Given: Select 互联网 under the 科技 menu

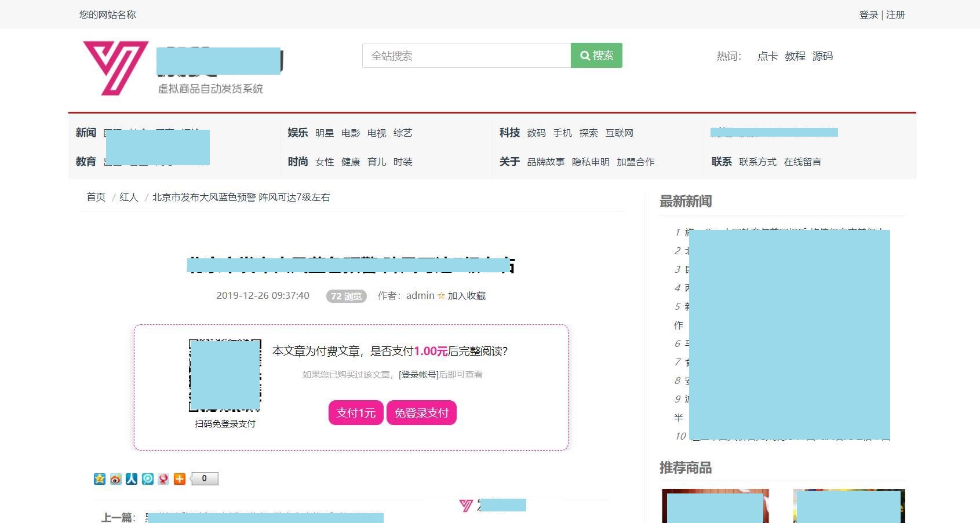Looking at the screenshot, I should [x=619, y=133].
